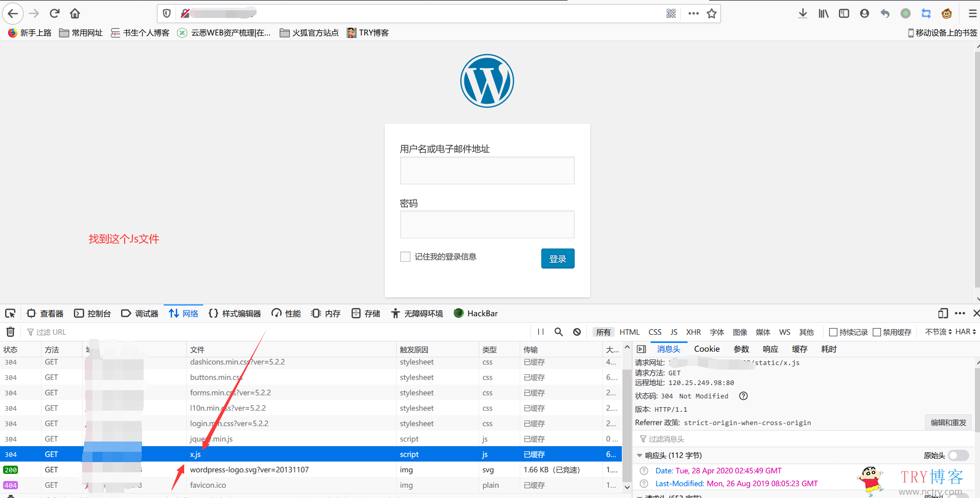Show help for the Date header
Image resolution: width=980 pixels, height=498 pixels.
point(644,471)
